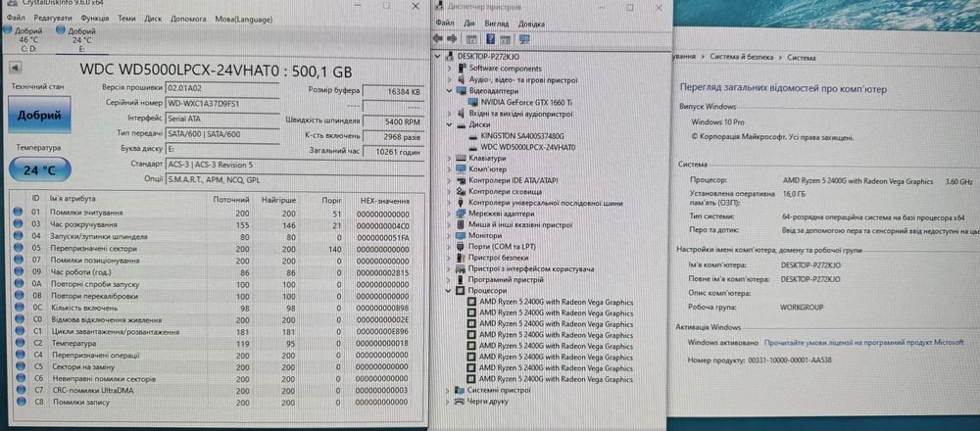The width and height of the screenshot is (980, 431).
Task: Click Forward arrow in Device Manager toolbar
Action: coord(451,39)
